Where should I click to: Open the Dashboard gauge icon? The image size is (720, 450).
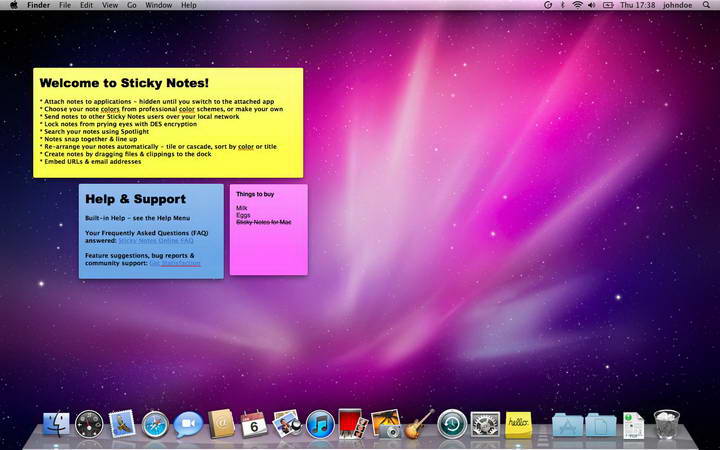[89, 424]
